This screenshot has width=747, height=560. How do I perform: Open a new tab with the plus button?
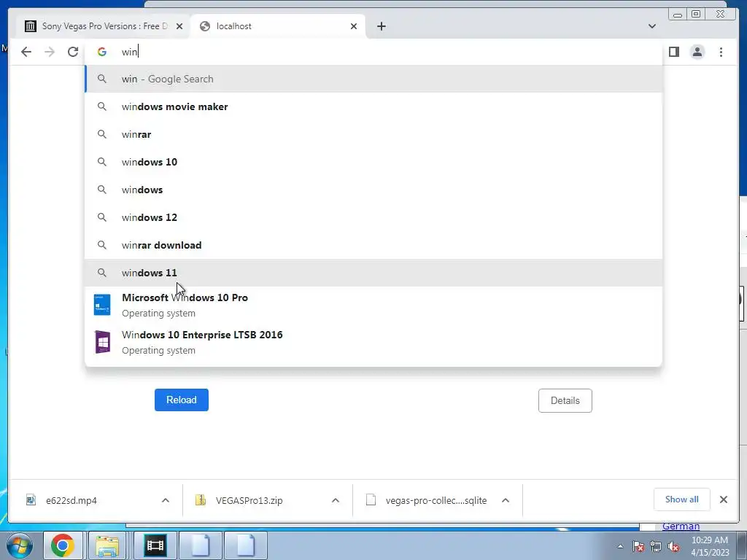point(381,26)
